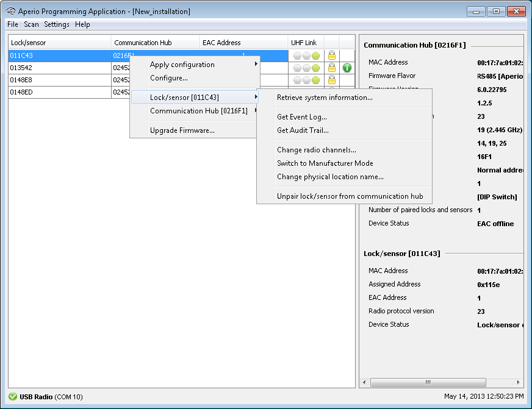Select Get Event Log...
532x409 pixels.
(344, 117)
